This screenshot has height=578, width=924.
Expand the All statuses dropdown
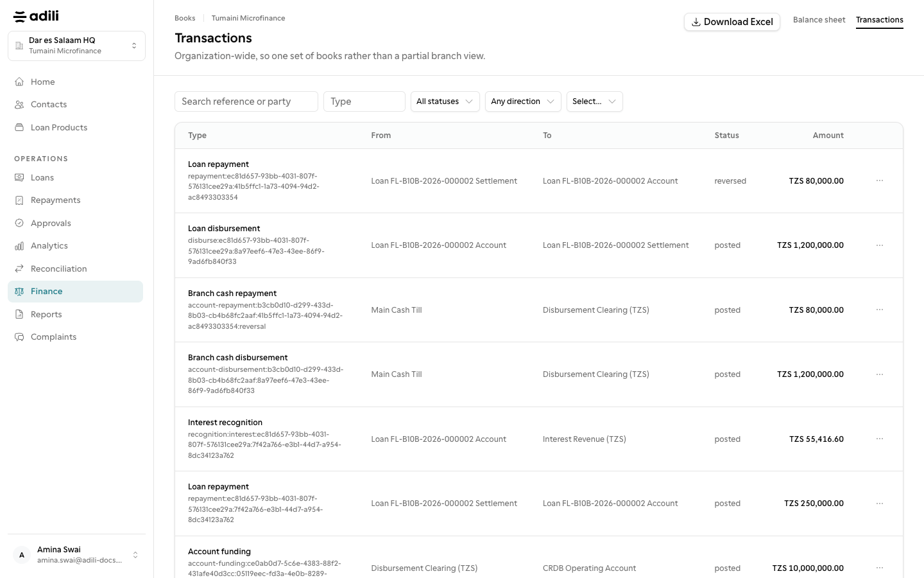click(x=445, y=101)
